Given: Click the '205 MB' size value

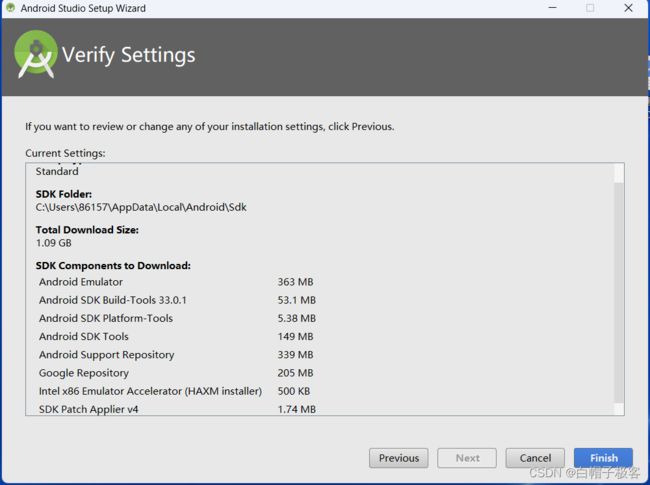Looking at the screenshot, I should click(295, 373).
